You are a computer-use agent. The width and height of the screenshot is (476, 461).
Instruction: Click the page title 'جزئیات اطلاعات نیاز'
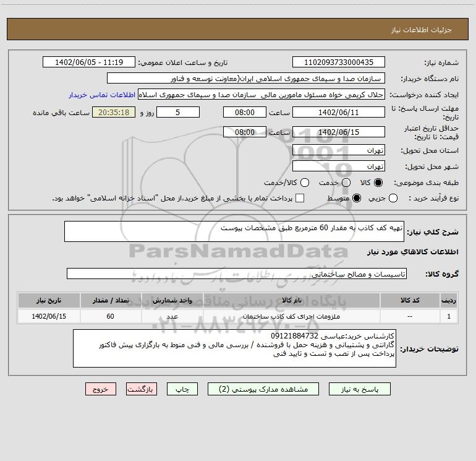pos(422,30)
